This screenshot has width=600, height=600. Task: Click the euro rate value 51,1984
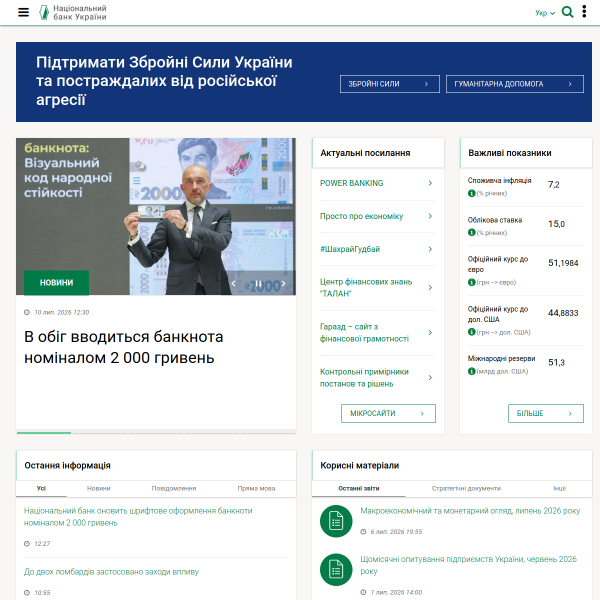pyautogui.click(x=563, y=263)
